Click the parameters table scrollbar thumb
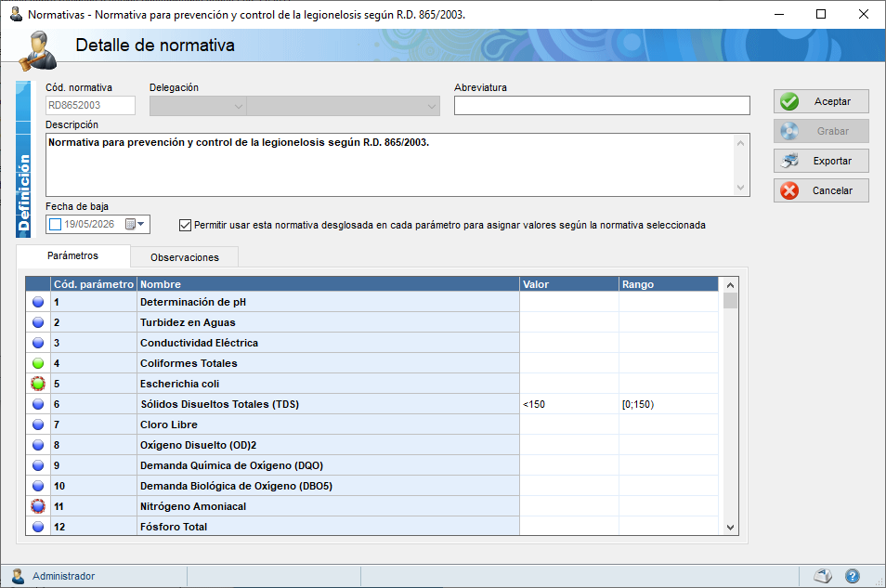 (730, 300)
